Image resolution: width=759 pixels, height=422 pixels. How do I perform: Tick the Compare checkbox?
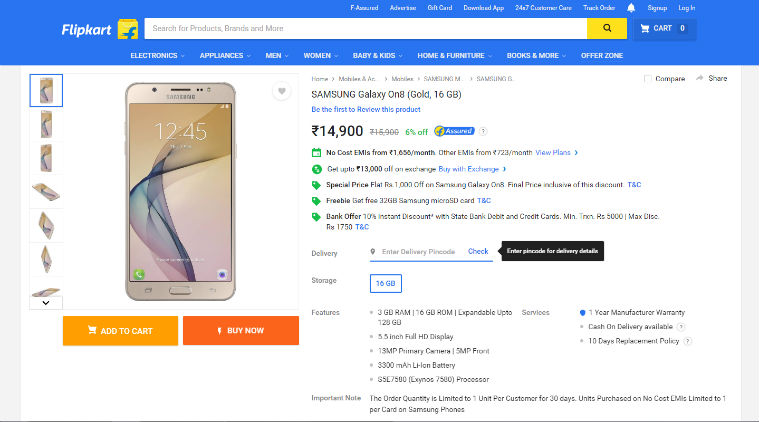(648, 78)
